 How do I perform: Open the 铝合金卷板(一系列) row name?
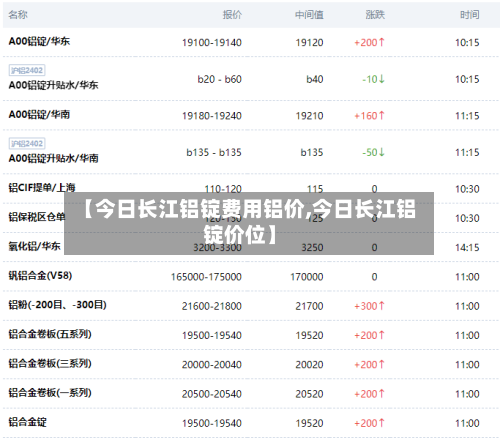pyautogui.click(x=50, y=393)
